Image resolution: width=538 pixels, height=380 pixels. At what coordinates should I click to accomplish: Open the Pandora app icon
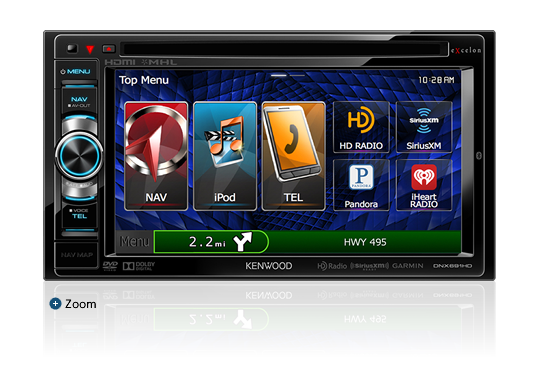361,185
